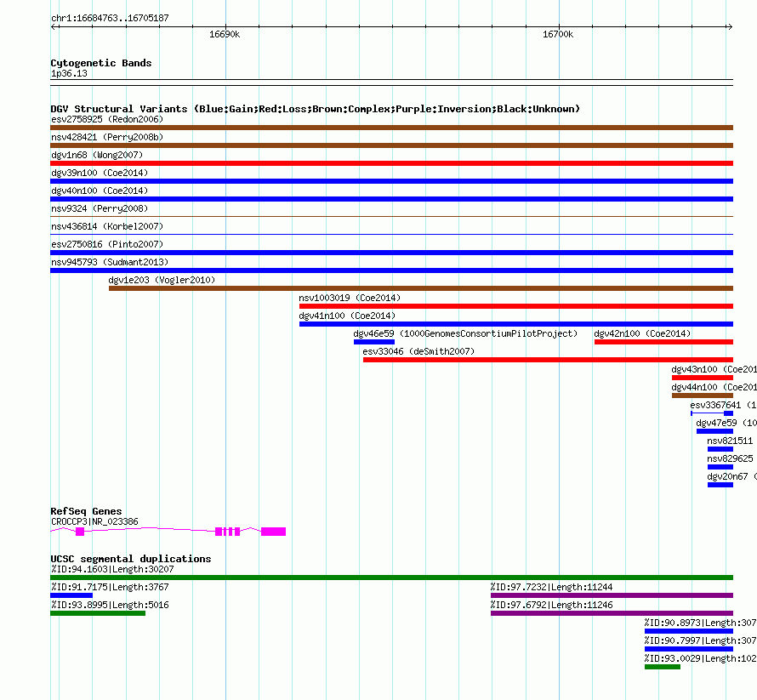Image resolution: width=757 pixels, height=700 pixels.
Task: Click the left arrow of the coordinate ruler
Action: (x=54, y=26)
